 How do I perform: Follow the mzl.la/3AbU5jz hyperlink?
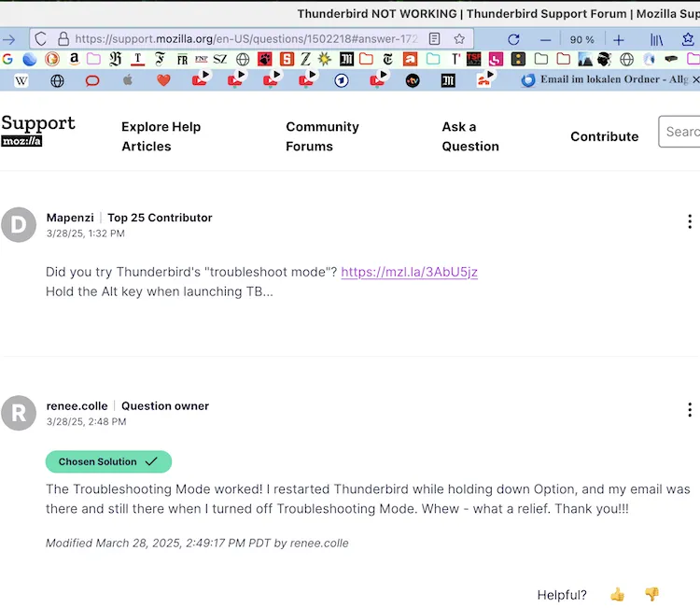point(410,272)
